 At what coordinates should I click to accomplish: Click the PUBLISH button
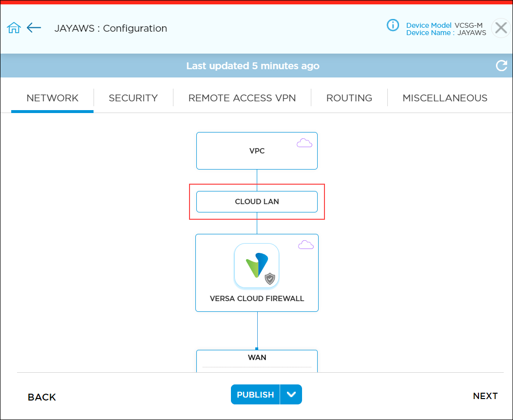click(x=255, y=394)
